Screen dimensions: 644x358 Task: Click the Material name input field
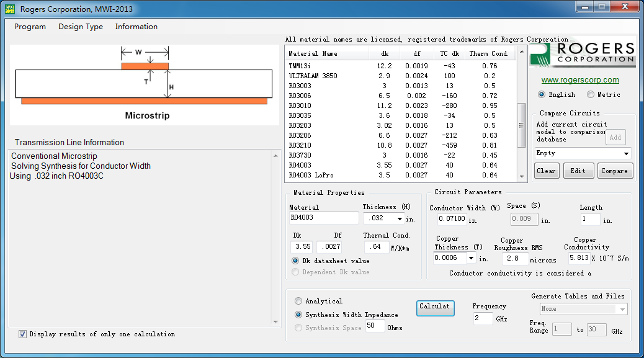324,218
